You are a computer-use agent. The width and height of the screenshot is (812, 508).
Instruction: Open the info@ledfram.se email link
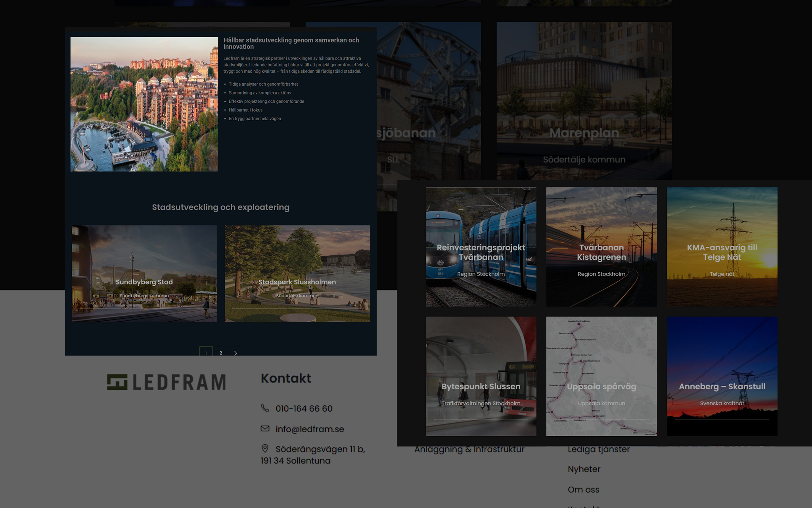310,429
